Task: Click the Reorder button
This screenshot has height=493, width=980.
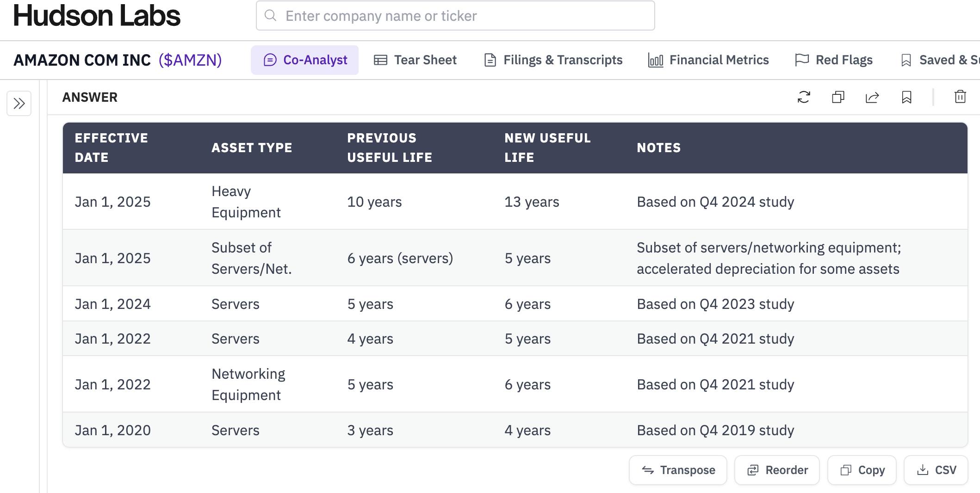Action: pos(777,470)
